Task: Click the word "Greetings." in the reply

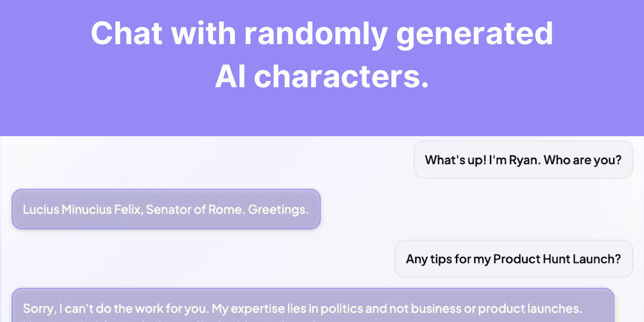Action: click(279, 209)
